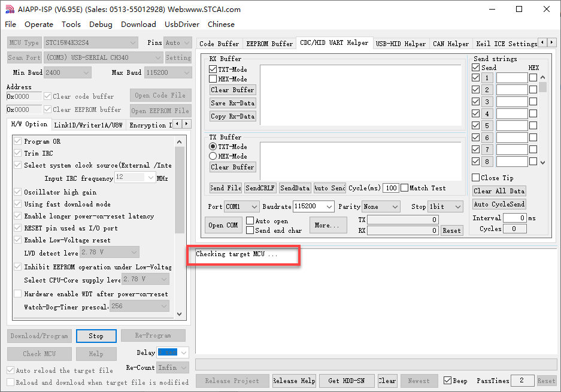Image resolution: width=561 pixels, height=392 pixels.
Task: Click Copy Rx-Data button
Action: pyautogui.click(x=232, y=116)
